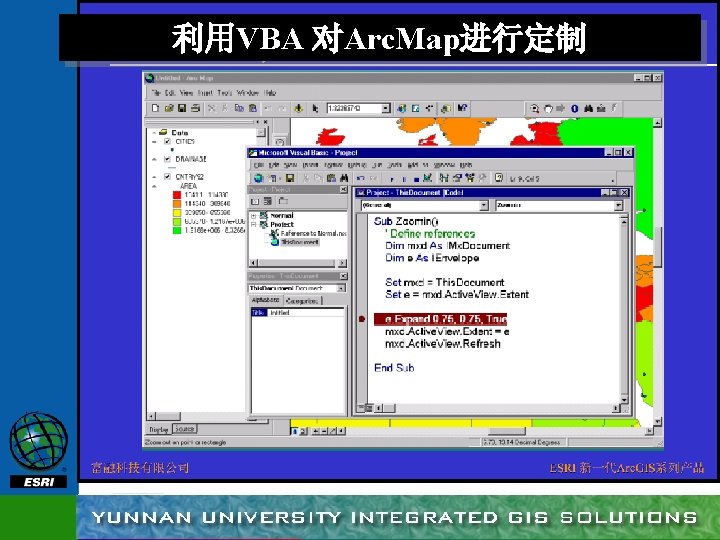
Task: Click the red legend swatch under AREA
Action: (177, 195)
